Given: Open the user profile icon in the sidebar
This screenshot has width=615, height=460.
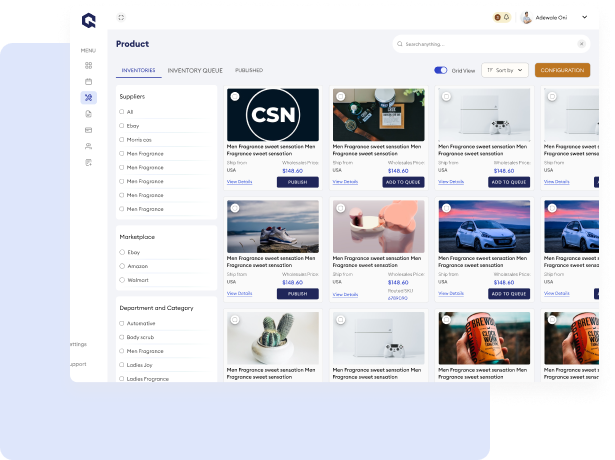Looking at the screenshot, I should (x=88, y=146).
